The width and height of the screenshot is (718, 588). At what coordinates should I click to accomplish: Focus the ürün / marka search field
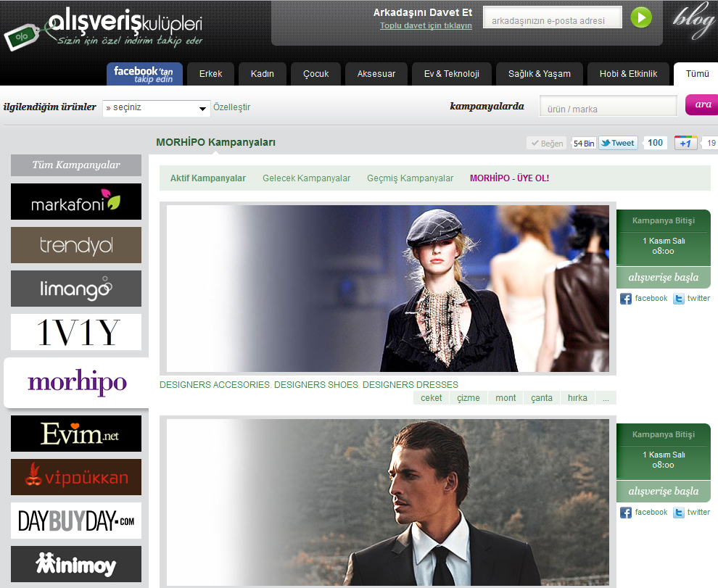pos(608,107)
